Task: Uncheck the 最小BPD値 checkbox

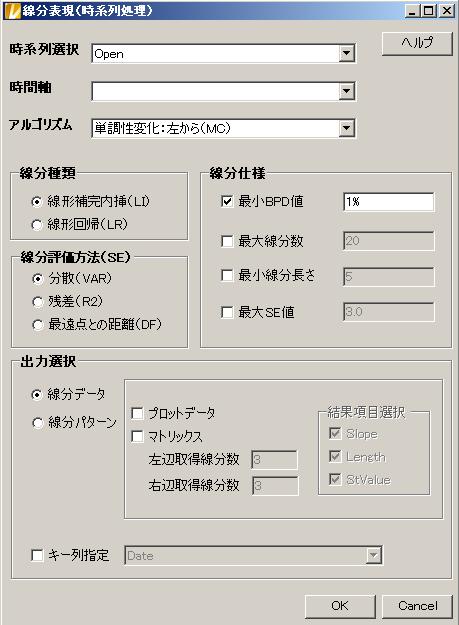Action: 227,201
